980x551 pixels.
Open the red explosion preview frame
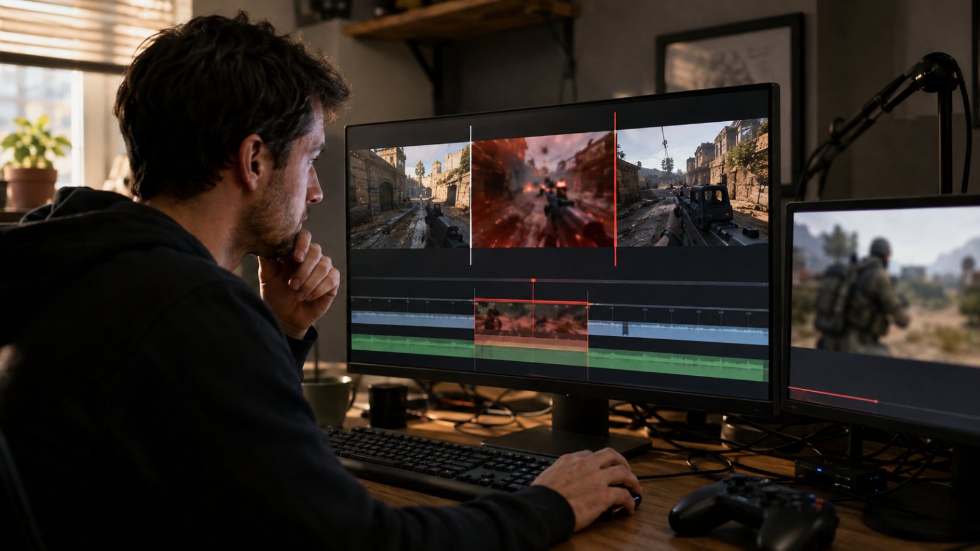(x=543, y=192)
